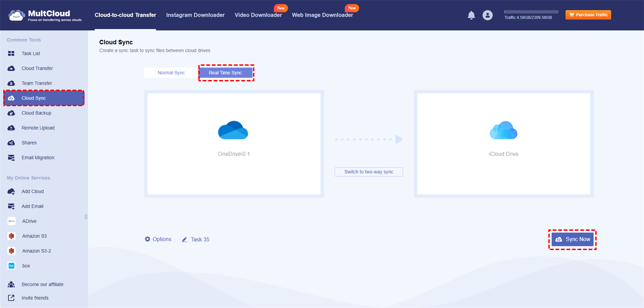Click the OneDrive\0 1 source box

(x=234, y=144)
